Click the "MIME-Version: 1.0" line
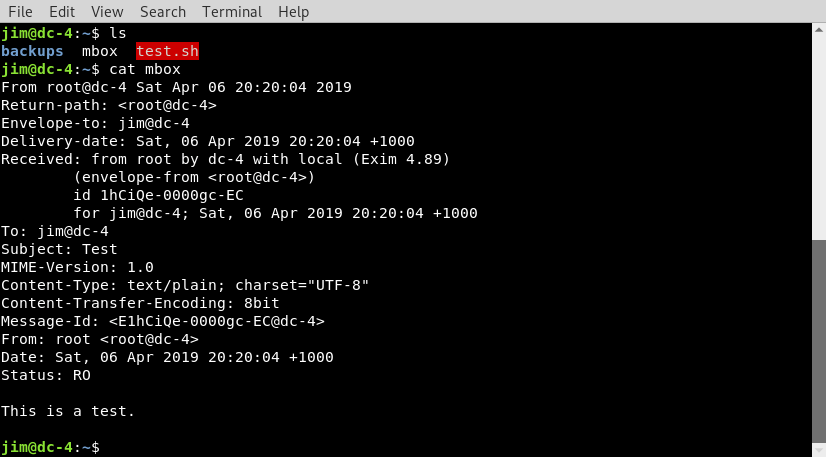 [x=77, y=267]
